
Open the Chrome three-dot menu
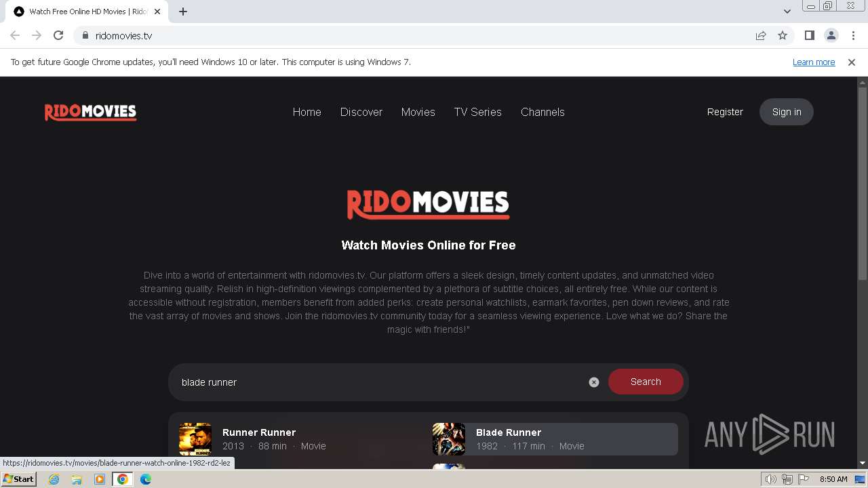pyautogui.click(x=853, y=35)
